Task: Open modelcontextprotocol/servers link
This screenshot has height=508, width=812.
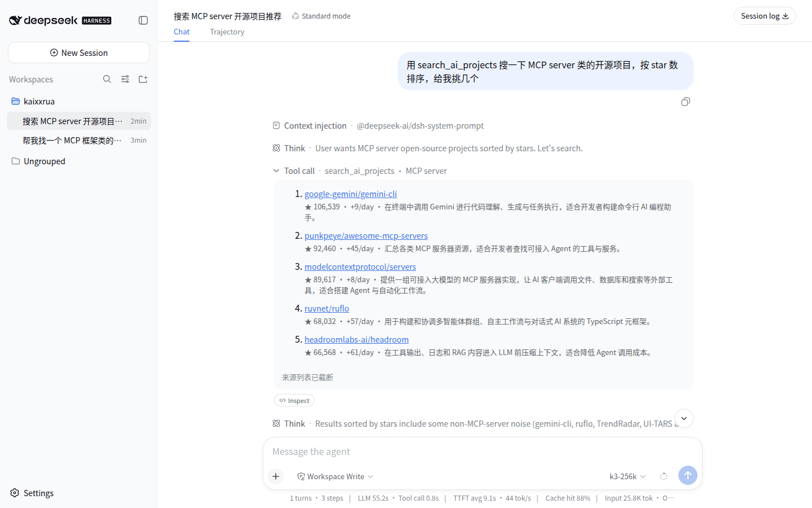Action: click(360, 266)
